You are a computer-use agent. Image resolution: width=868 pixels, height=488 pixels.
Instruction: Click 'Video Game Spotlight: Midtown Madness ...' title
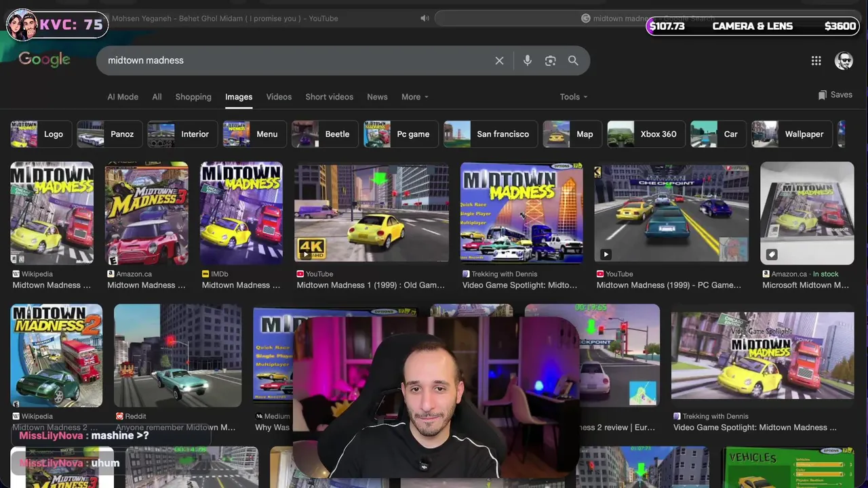[x=755, y=428]
